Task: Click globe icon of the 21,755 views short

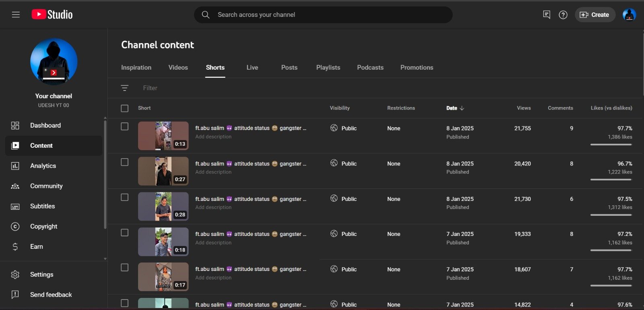Action: coord(334,128)
